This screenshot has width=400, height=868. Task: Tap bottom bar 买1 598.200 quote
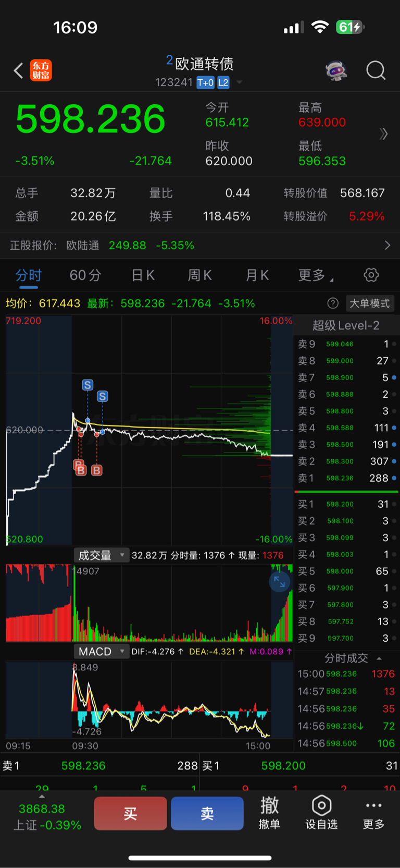pyautogui.click(x=300, y=766)
